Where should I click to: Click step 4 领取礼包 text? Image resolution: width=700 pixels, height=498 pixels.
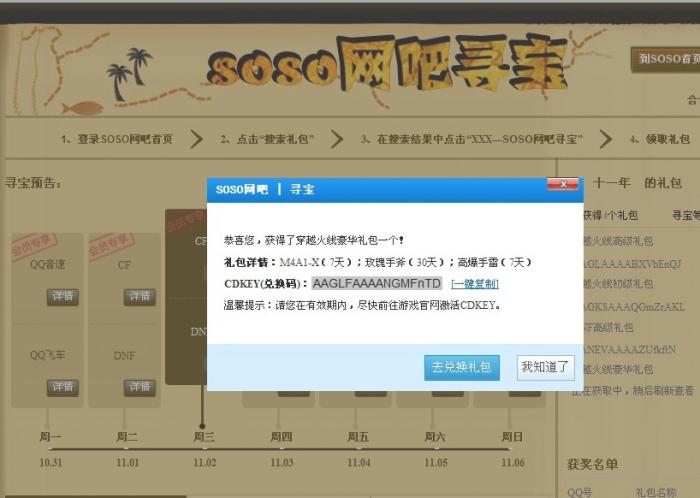click(x=660, y=139)
